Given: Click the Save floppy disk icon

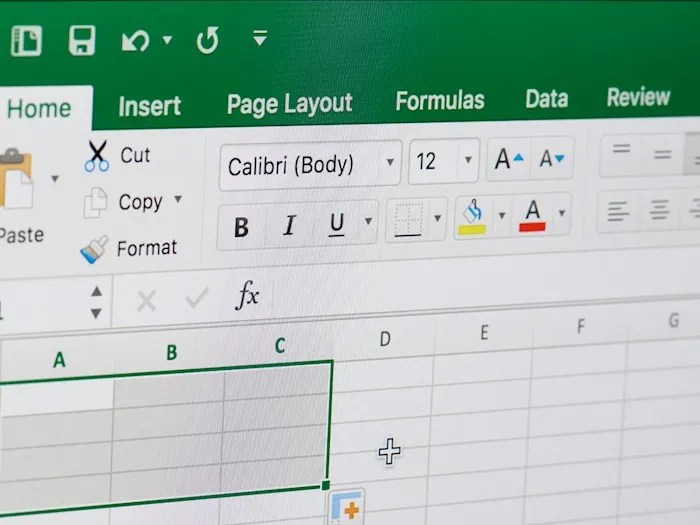Looking at the screenshot, I should pos(82,41).
